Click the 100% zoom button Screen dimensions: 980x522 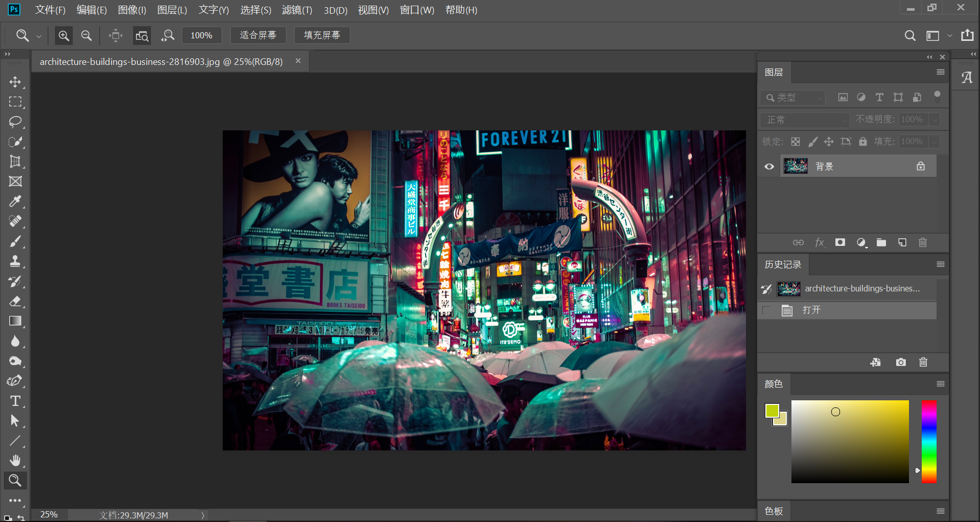(201, 35)
